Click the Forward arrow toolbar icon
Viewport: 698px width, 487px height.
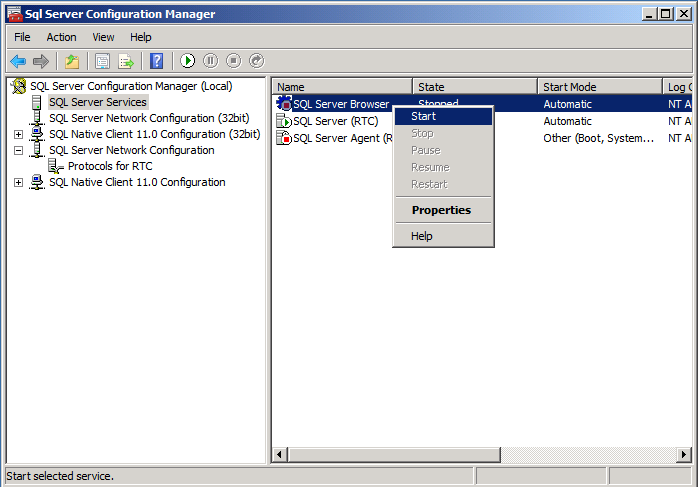pos(41,61)
